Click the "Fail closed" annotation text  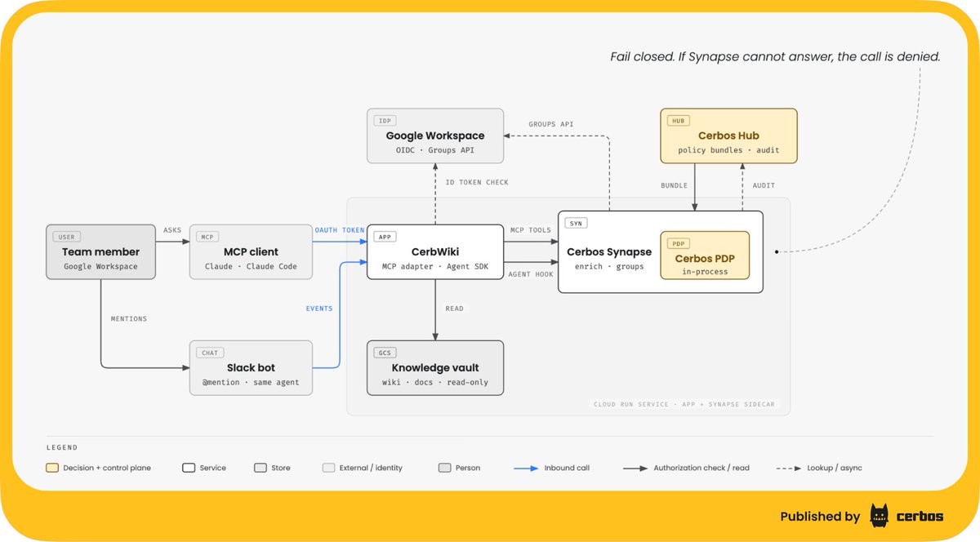point(776,57)
